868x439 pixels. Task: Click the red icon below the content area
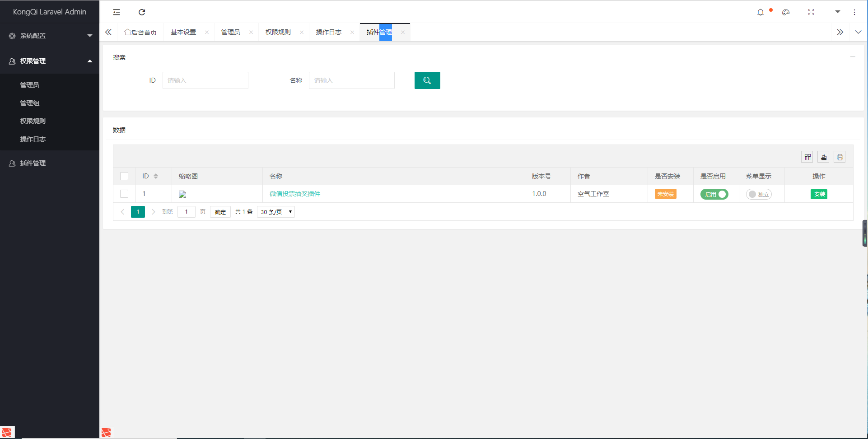click(107, 433)
